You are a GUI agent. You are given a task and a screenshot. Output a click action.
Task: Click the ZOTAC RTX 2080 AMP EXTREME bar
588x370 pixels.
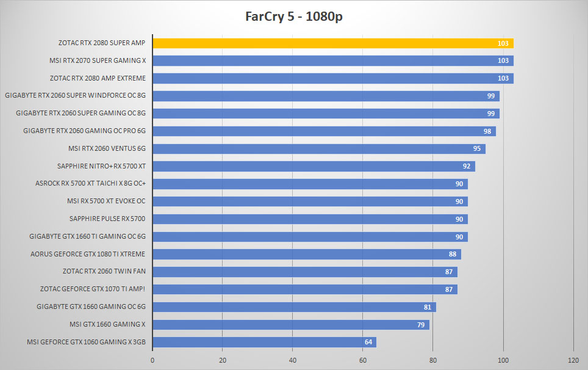tap(333, 78)
